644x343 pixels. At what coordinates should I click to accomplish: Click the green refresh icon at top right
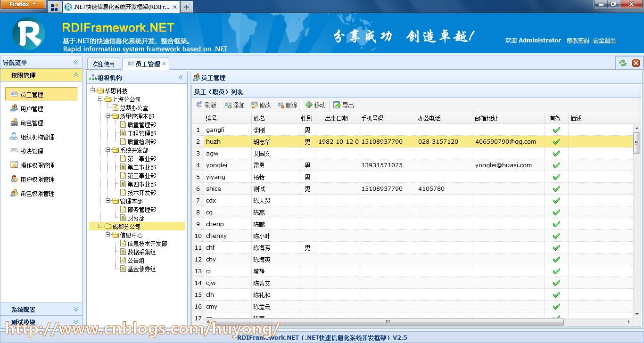point(623,63)
